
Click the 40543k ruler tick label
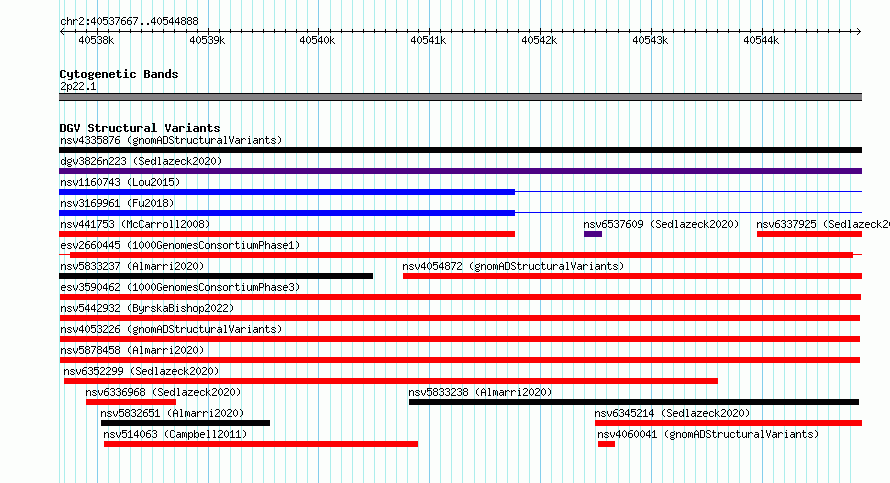pyautogui.click(x=650, y=40)
